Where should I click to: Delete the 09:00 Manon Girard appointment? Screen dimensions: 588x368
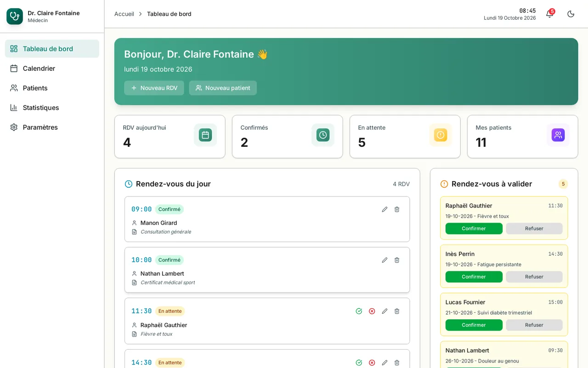pos(397,209)
